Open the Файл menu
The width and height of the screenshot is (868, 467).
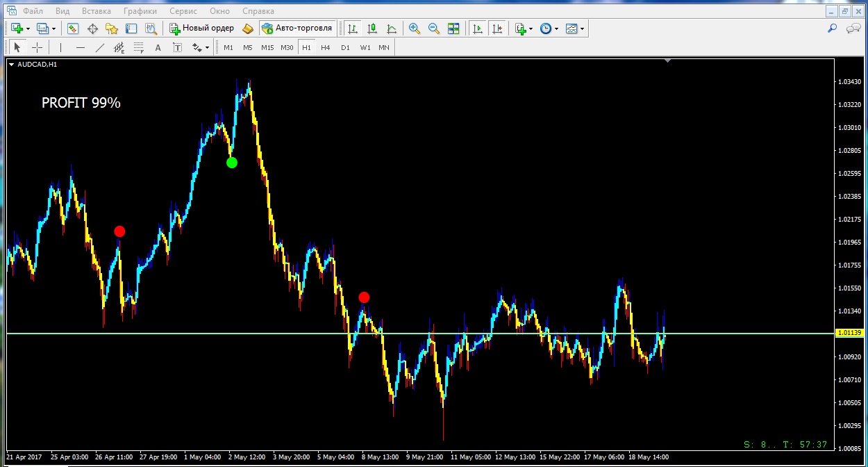coord(33,11)
